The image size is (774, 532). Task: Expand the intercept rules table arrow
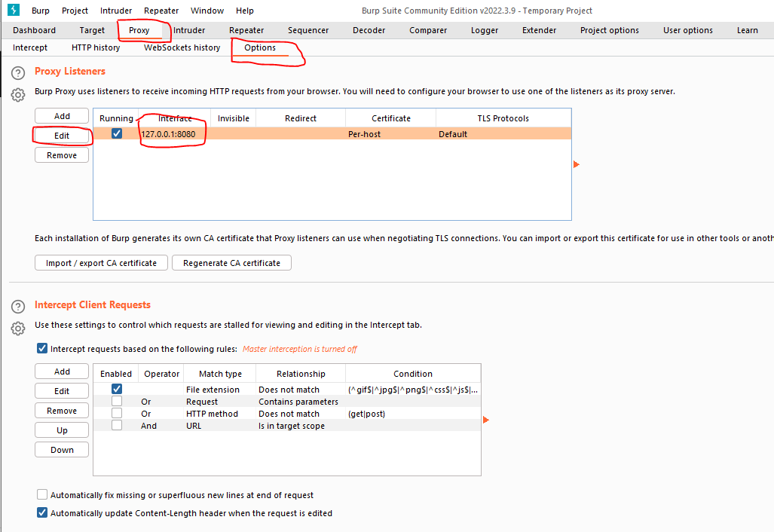486,420
